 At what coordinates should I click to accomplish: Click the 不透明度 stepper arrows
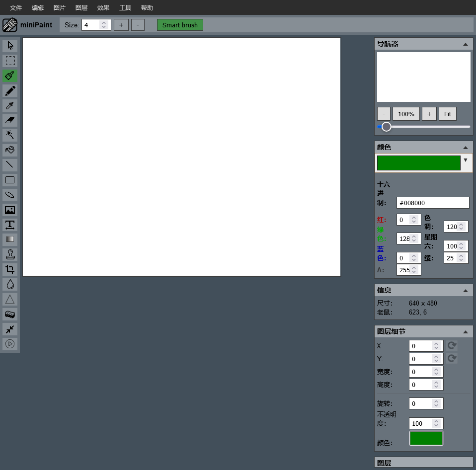coord(436,423)
